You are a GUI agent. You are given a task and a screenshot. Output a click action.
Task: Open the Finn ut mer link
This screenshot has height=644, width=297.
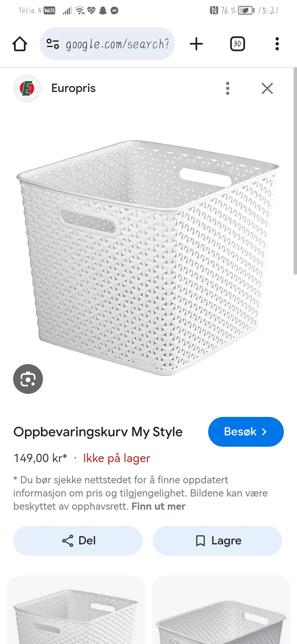(x=158, y=506)
